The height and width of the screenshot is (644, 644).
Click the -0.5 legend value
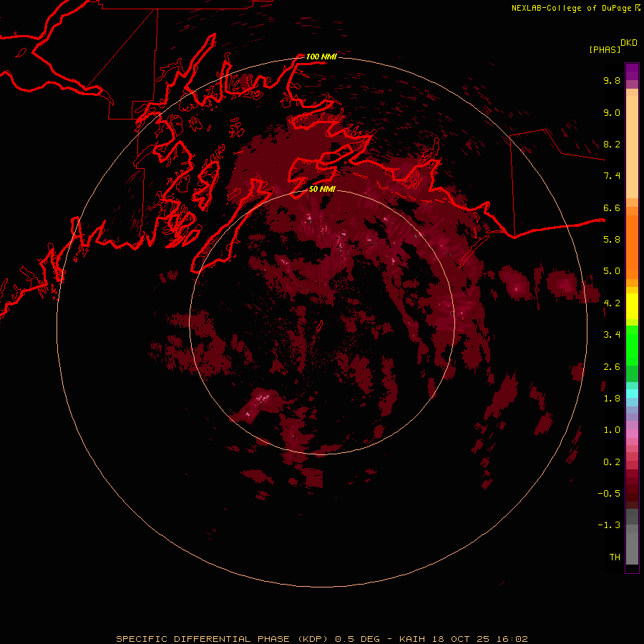[609, 494]
